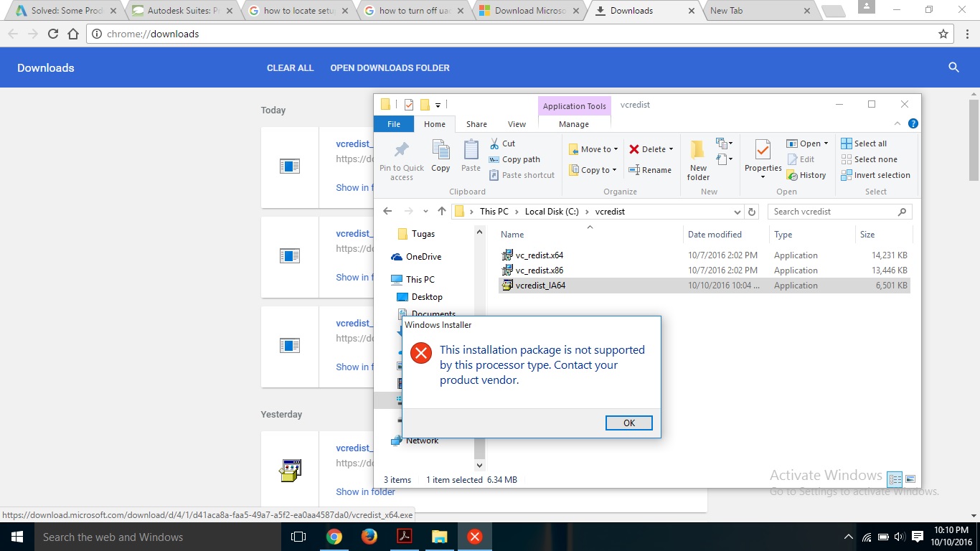Viewport: 980px width, 551px height.
Task: Select Network in the navigation pane
Action: pyautogui.click(x=415, y=441)
